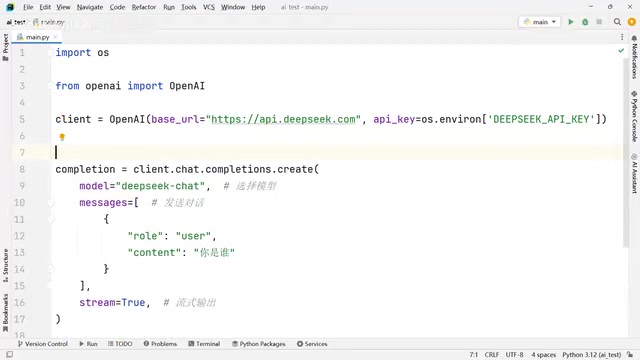Image resolution: width=640 pixels, height=360 pixels.
Task: Open the File menu
Action: [x=28, y=7]
